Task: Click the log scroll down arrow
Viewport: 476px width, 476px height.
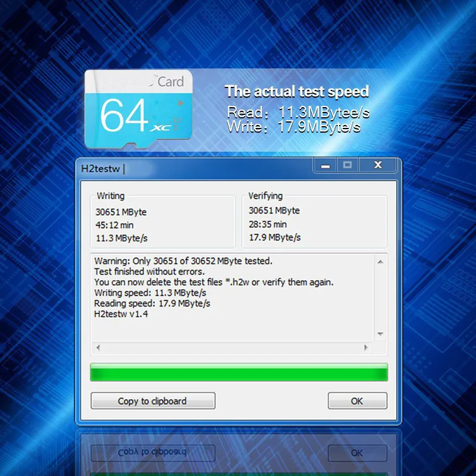Action: (380, 334)
